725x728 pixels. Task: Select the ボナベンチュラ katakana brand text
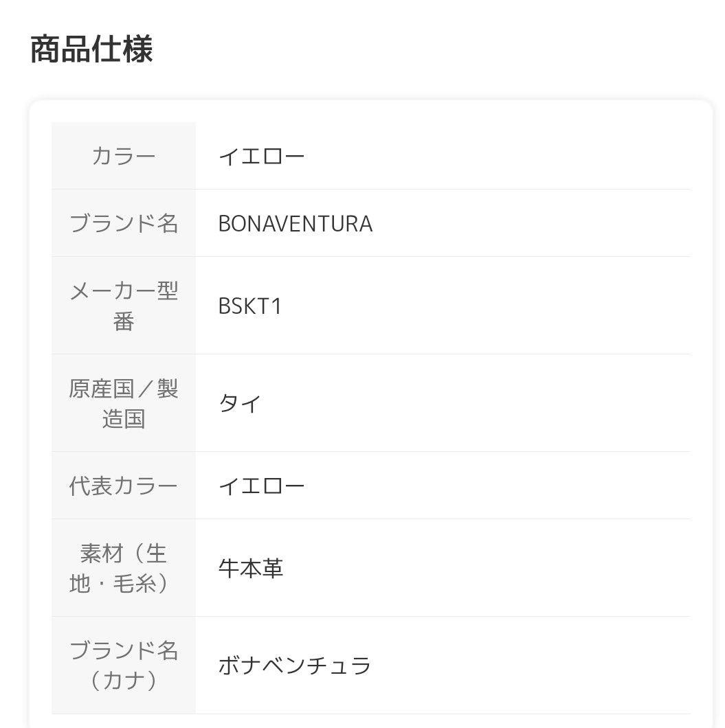pos(294,666)
